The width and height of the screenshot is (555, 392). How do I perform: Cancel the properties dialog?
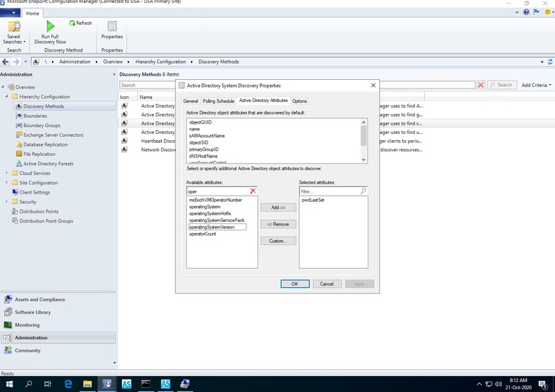pos(327,284)
